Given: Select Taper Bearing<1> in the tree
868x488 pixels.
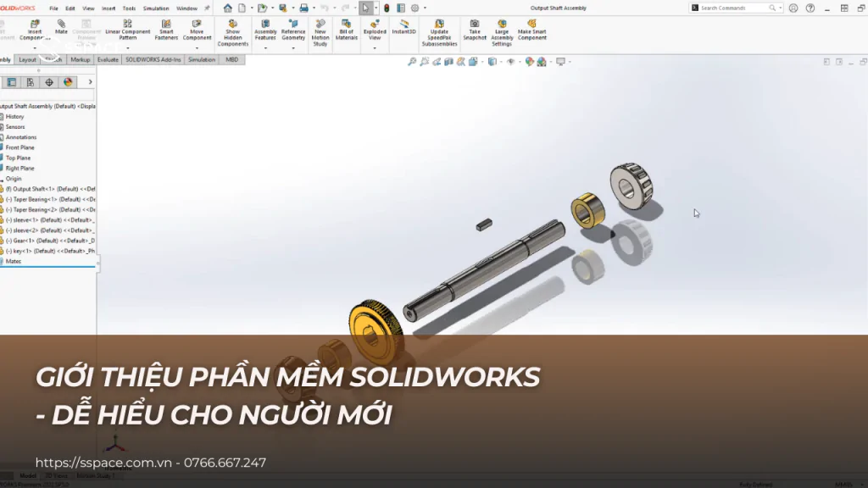Looking at the screenshot, I should (x=47, y=199).
